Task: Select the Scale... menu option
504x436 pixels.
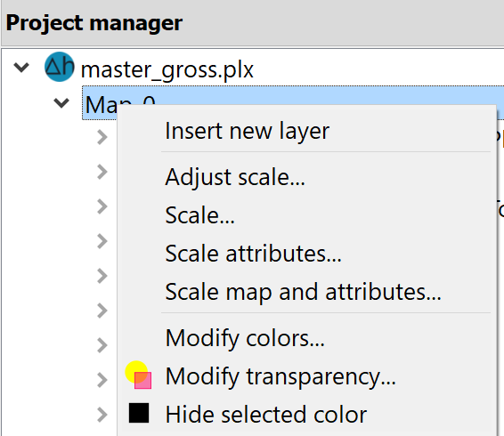Action: click(x=199, y=215)
